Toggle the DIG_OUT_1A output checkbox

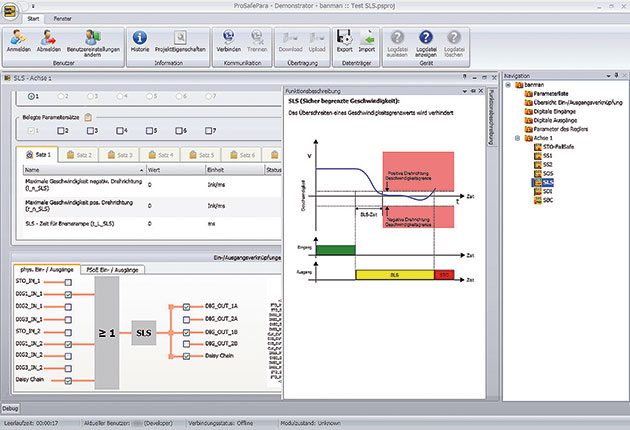188,306
